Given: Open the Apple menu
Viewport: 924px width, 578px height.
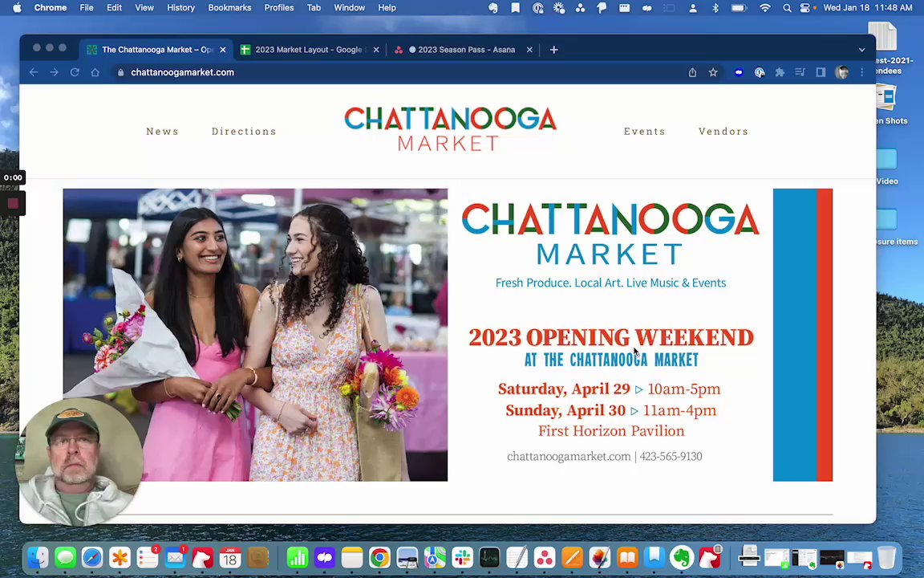Looking at the screenshot, I should click(x=17, y=8).
